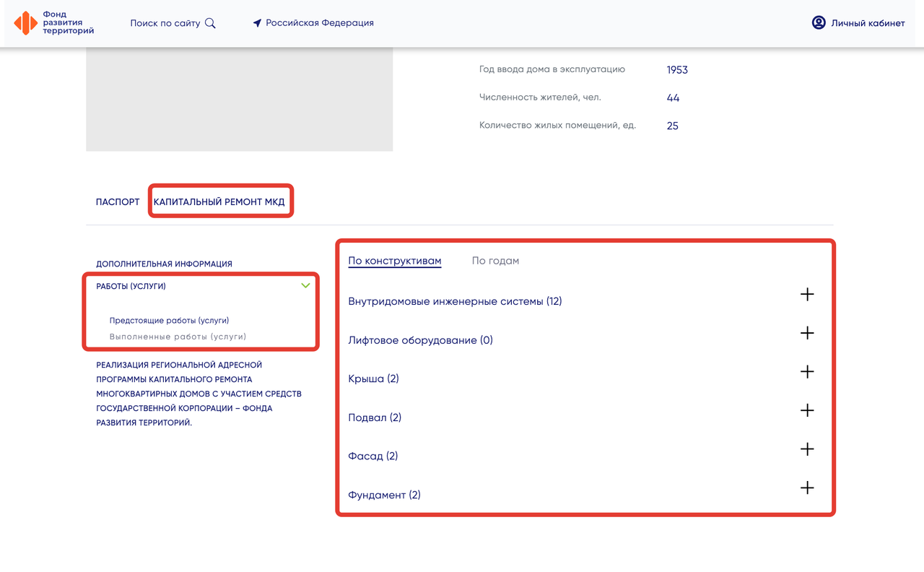This screenshot has width=924, height=572.
Task: Click the Фонд развития территорий logo
Action: 54,23
